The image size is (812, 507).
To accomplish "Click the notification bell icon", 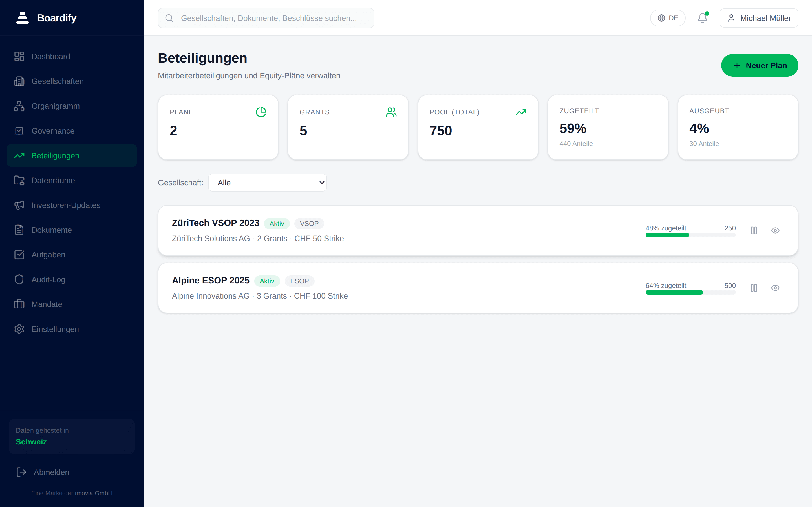I will pyautogui.click(x=702, y=18).
